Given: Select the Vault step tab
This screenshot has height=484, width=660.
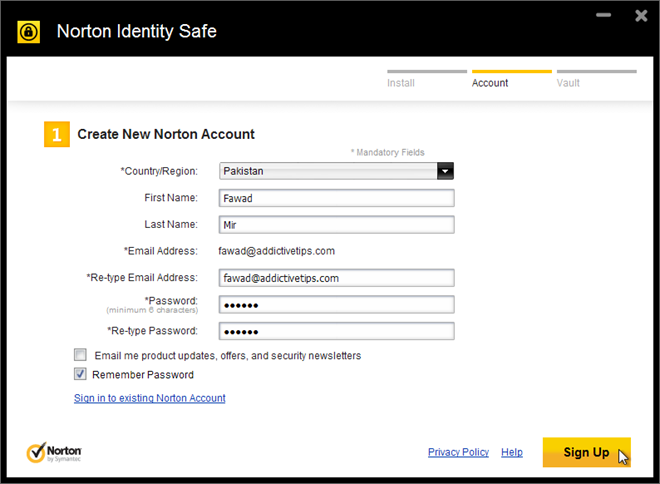Looking at the screenshot, I should [596, 79].
